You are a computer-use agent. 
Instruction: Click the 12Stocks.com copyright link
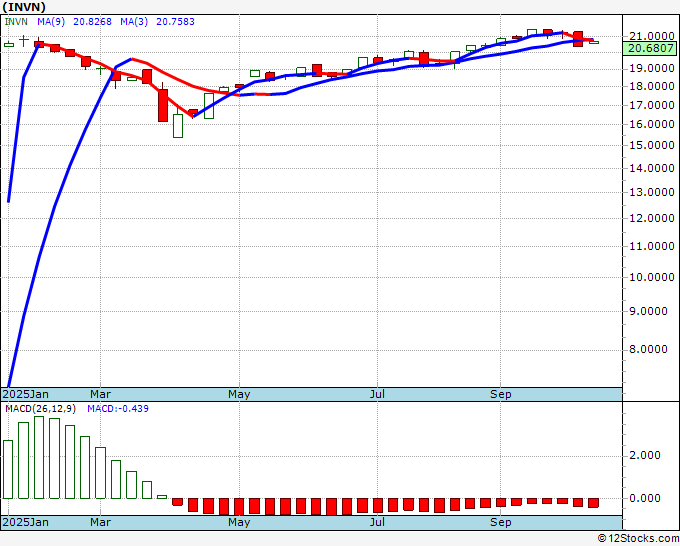(638, 539)
